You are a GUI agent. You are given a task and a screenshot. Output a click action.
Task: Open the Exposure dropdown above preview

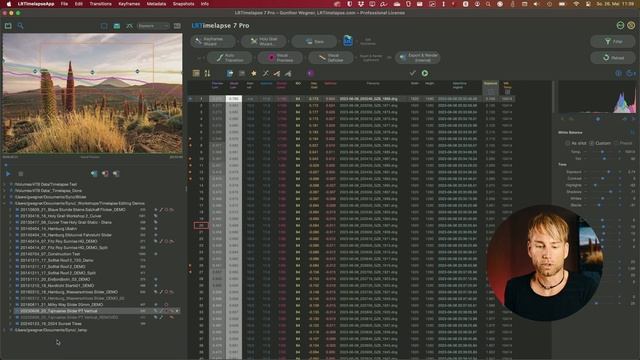tap(153, 26)
